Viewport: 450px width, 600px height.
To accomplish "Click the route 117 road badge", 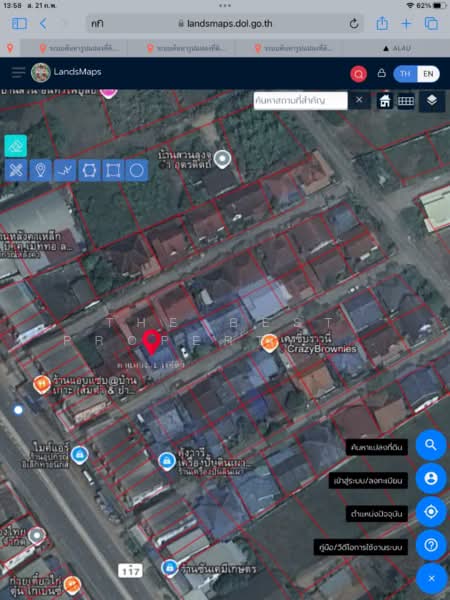I will 130,571.
